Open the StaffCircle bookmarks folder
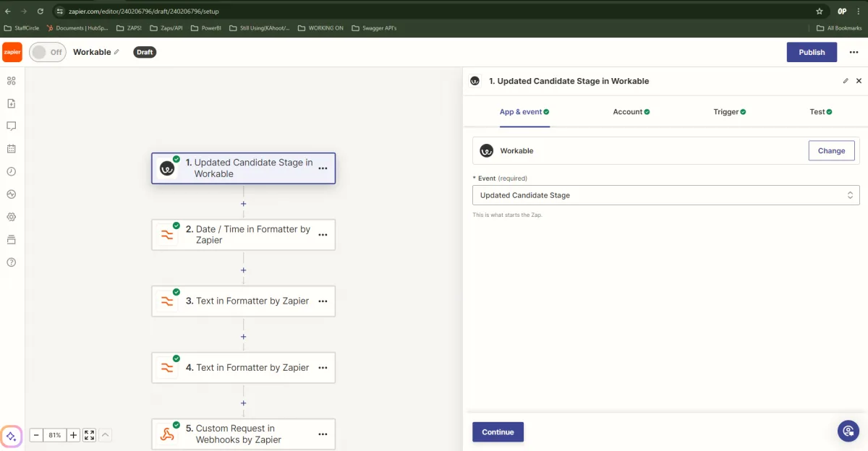This screenshot has width=868, height=451. [x=23, y=28]
